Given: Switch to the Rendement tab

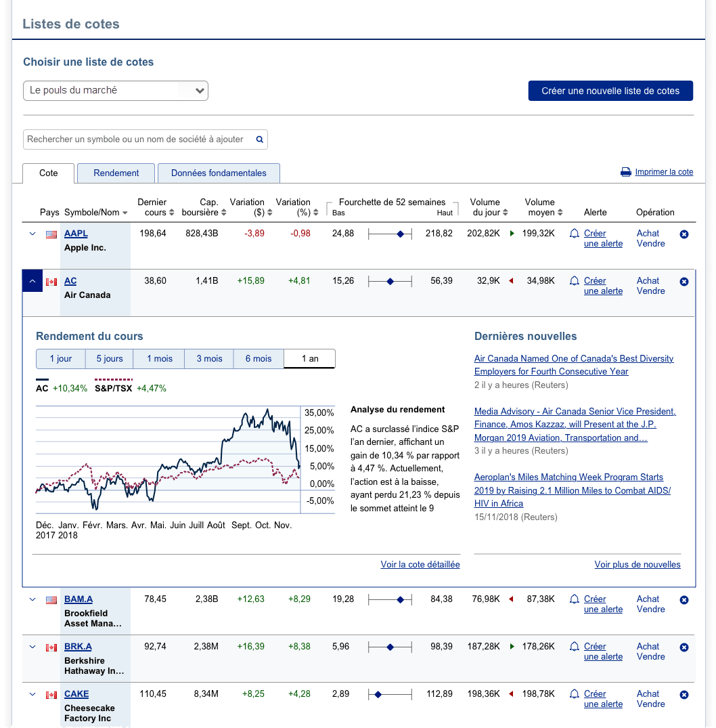Looking at the screenshot, I should pos(116,173).
